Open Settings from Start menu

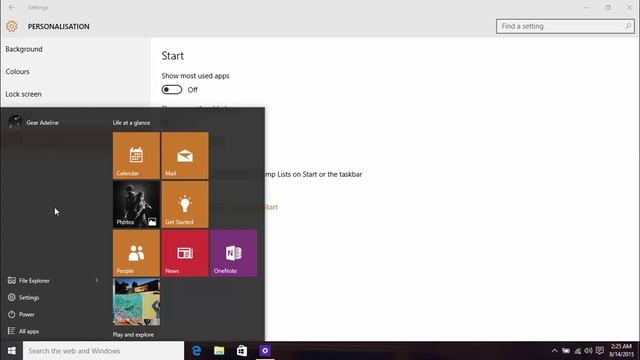(x=24, y=298)
